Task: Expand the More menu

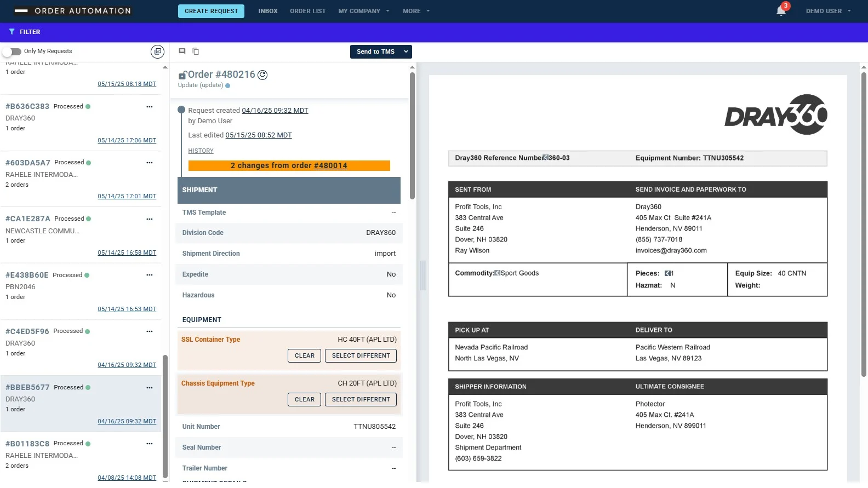Action: pos(416,11)
